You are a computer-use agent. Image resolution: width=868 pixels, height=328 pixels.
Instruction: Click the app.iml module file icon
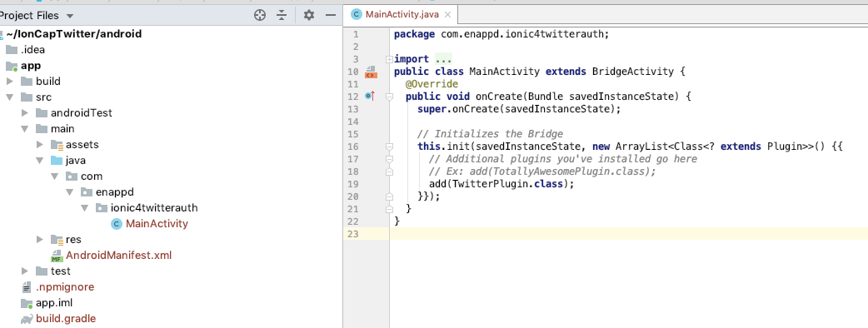click(27, 303)
